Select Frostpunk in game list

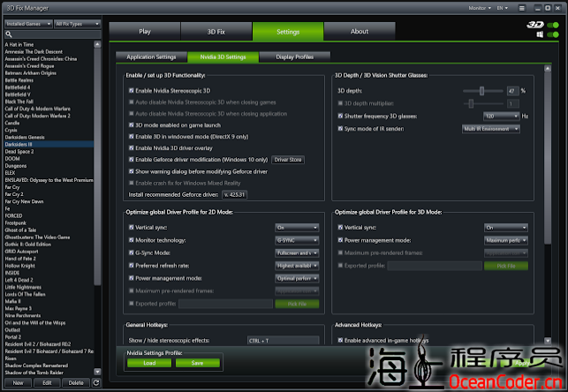coord(49,223)
